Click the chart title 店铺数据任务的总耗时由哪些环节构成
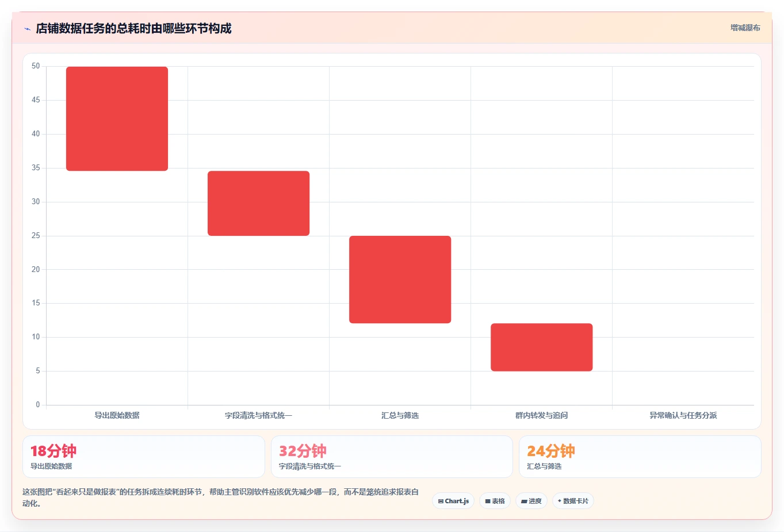 pos(133,28)
